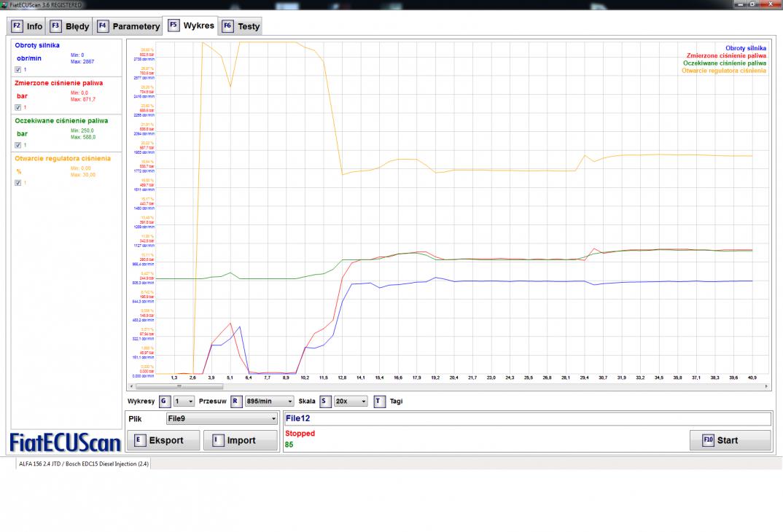Click the chart's horizontal scrollbar thumb
The image size is (783, 532).
[x=179, y=386]
